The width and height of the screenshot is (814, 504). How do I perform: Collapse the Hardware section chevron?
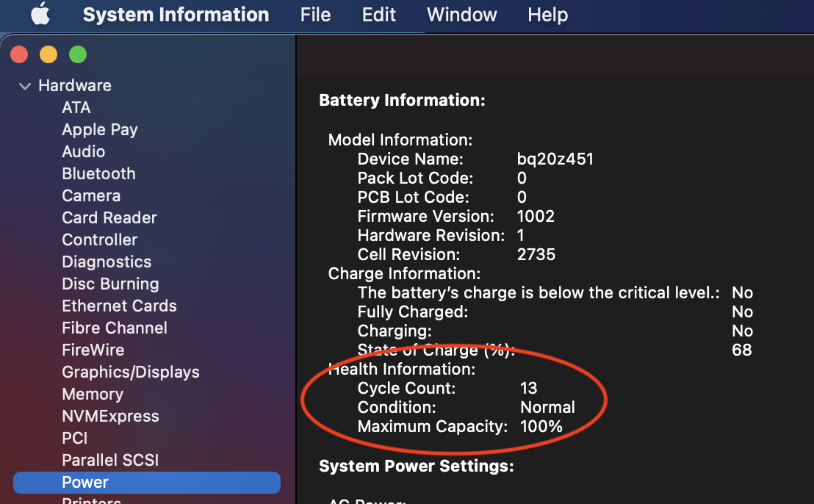click(x=25, y=86)
